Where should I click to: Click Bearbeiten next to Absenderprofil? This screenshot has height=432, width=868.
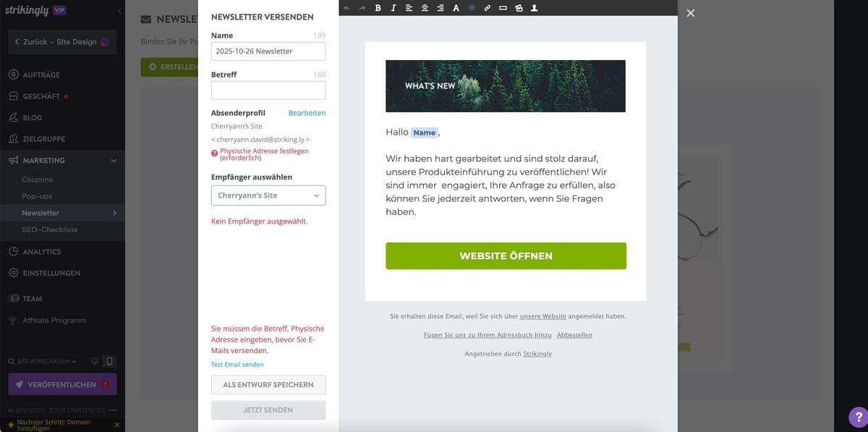click(x=307, y=113)
